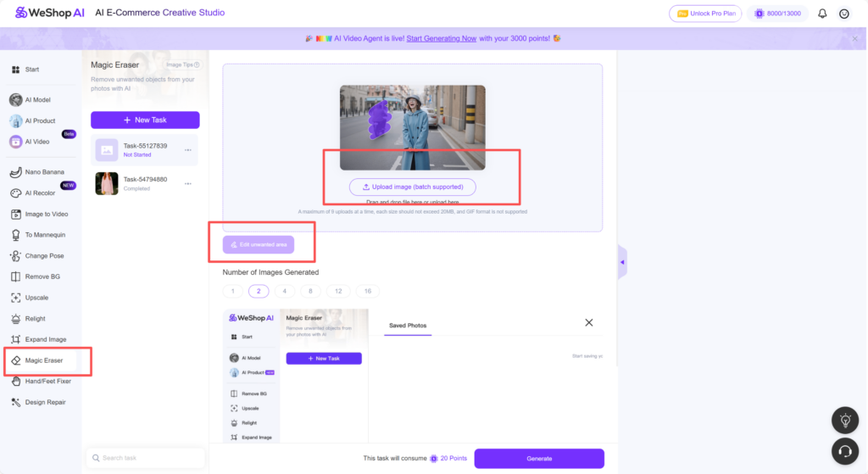This screenshot has width=868, height=474.
Task: Open the Image to Video tool
Action: click(x=39, y=215)
